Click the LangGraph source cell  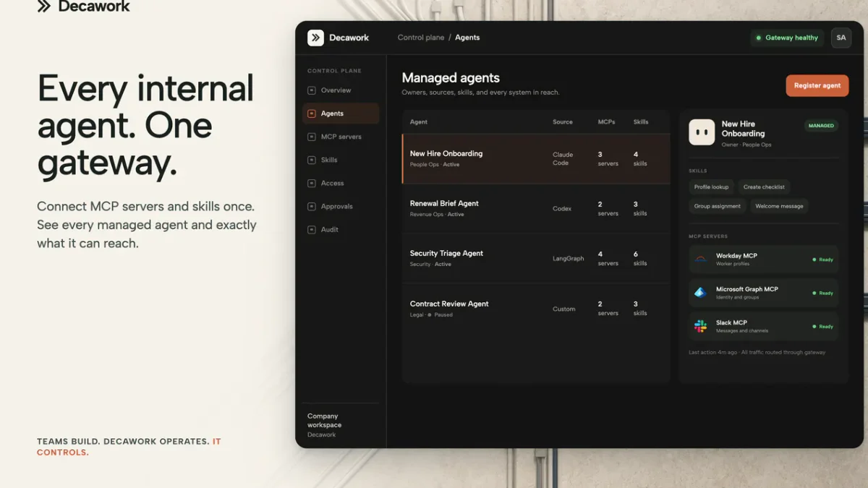click(x=569, y=258)
